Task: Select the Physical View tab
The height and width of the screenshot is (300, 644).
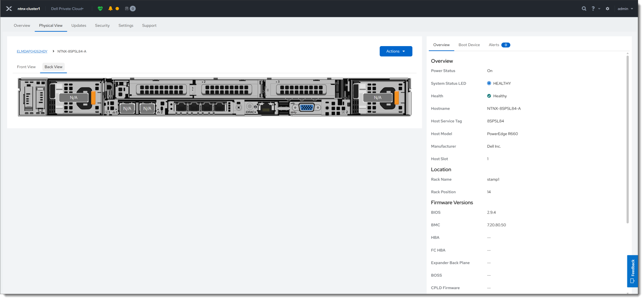Action: coord(51,26)
